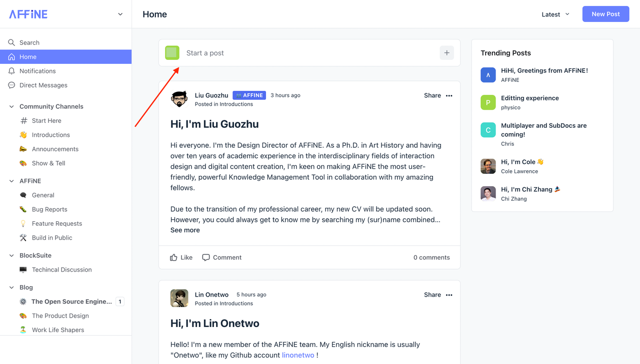This screenshot has height=364, width=640.
Task: Click the computer icon beside Techincal Discussion
Action: click(x=23, y=270)
